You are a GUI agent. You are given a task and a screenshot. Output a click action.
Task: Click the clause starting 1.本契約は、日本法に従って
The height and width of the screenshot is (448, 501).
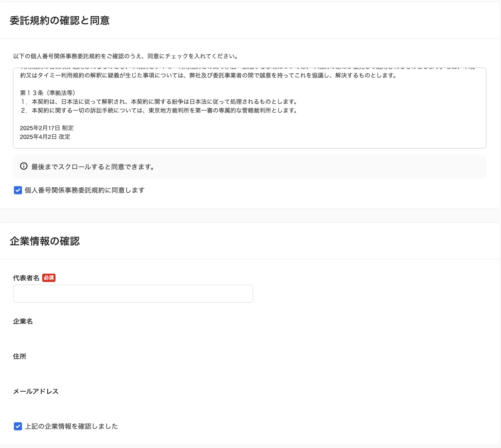point(159,102)
